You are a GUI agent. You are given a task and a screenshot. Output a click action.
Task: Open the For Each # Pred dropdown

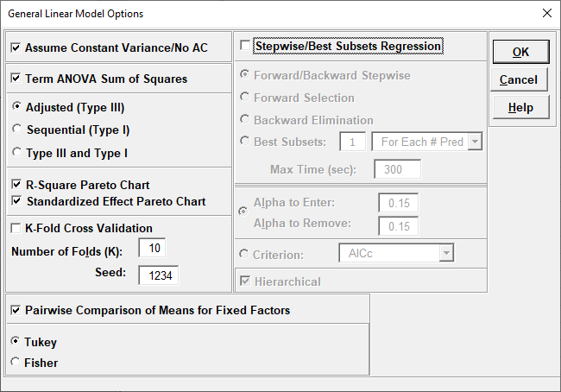point(474,142)
